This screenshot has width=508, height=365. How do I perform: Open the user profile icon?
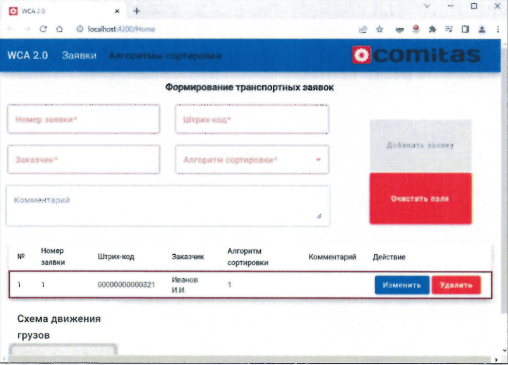482,29
